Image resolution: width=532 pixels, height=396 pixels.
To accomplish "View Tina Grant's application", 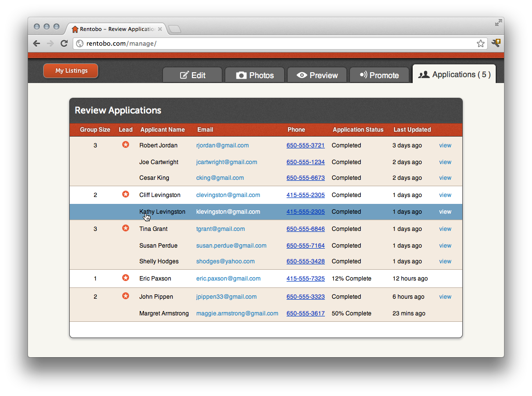I will coord(445,229).
